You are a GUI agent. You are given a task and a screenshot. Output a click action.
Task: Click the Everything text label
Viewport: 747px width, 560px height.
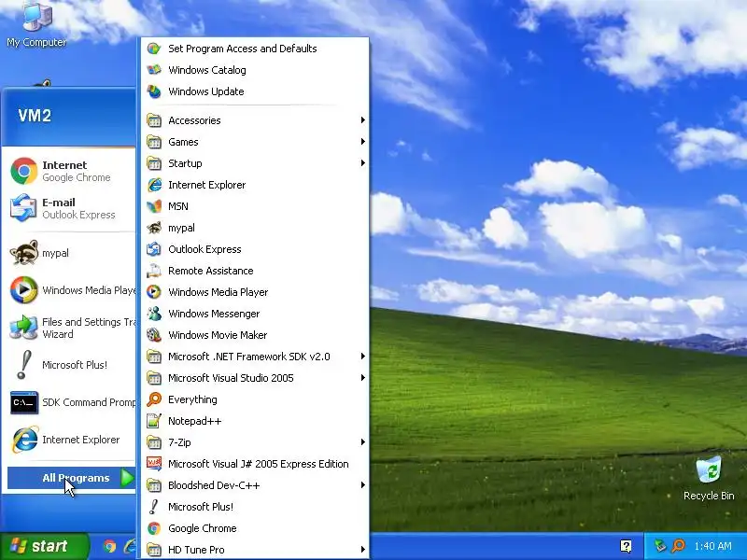click(x=192, y=399)
